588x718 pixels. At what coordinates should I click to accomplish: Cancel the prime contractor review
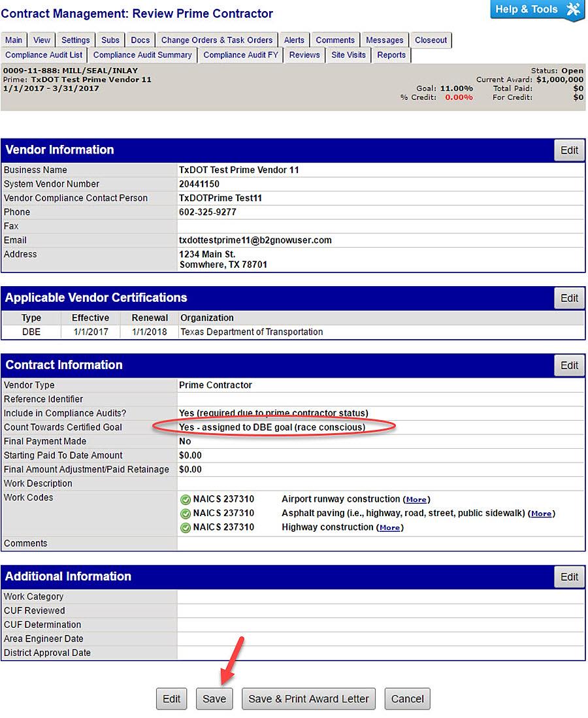coord(407,698)
